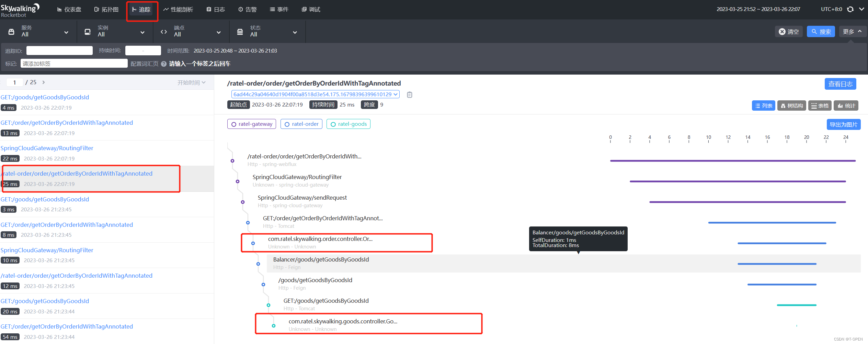The image size is (868, 344).
Task: Select trace GET:/order/getOrderByOrderIdWithTagAnnotated 13 ms
Action: [107, 127]
